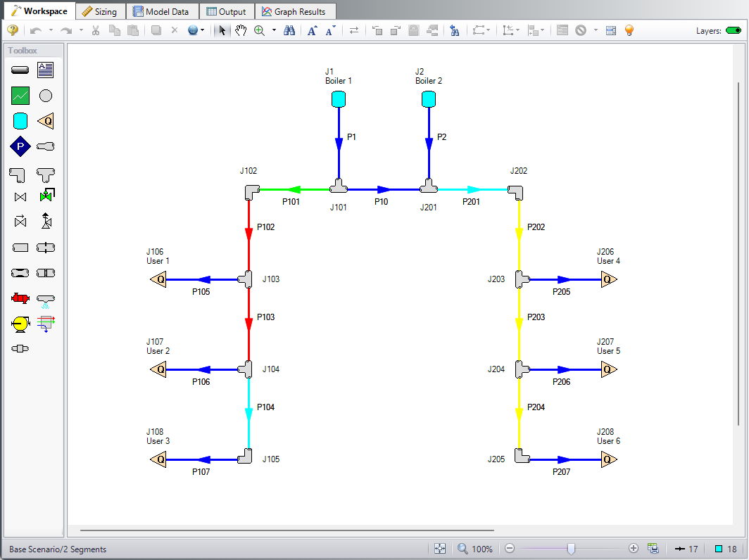Toggle the Layers switch in toolbar
The width and height of the screenshot is (749, 560).
pos(734,30)
